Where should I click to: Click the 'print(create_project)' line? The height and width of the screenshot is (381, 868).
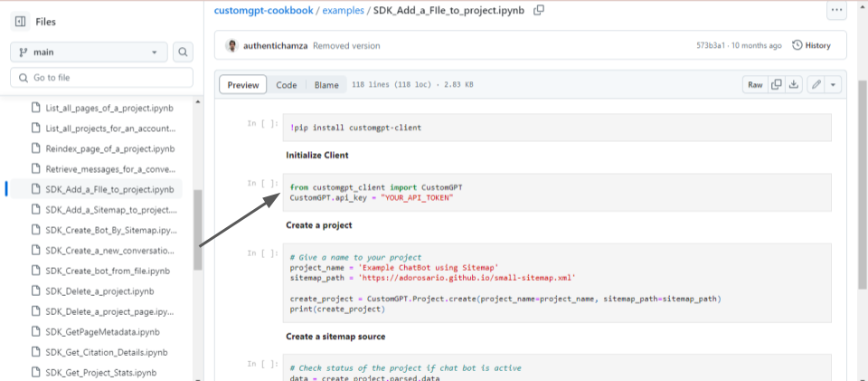[337, 309]
